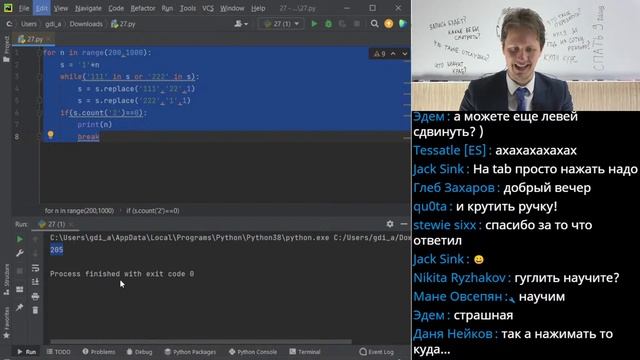The width and height of the screenshot is (640, 360).
Task: Open the View menu
Action: [x=61, y=8]
